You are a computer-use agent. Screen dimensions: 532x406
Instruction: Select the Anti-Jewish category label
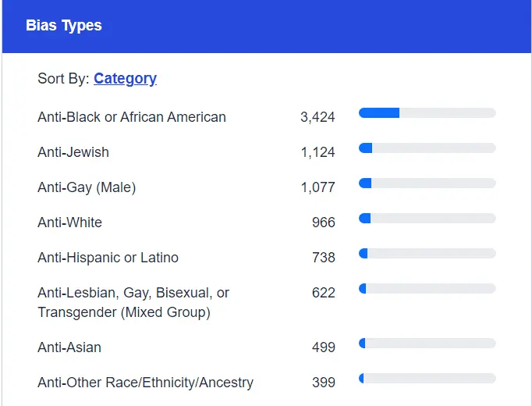tap(73, 152)
